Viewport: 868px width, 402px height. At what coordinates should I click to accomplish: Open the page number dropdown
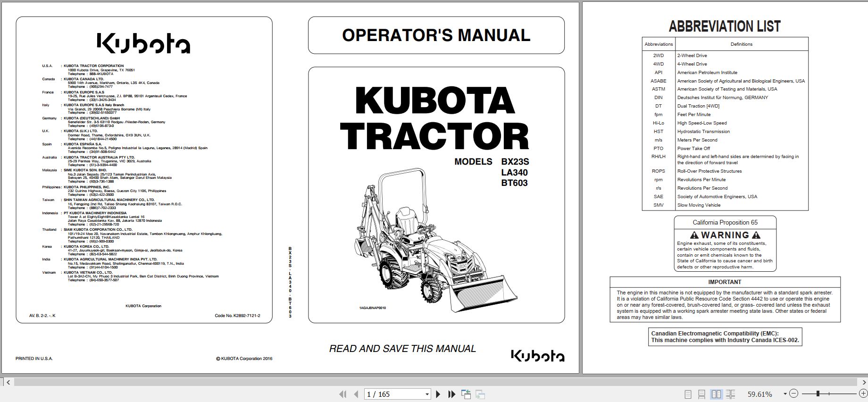pos(427,394)
